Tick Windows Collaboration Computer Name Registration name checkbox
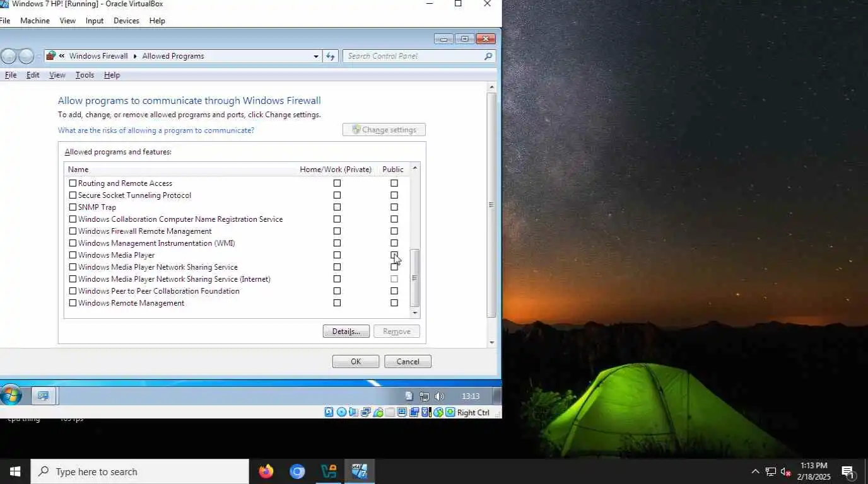This screenshot has width=868, height=484. (x=73, y=219)
